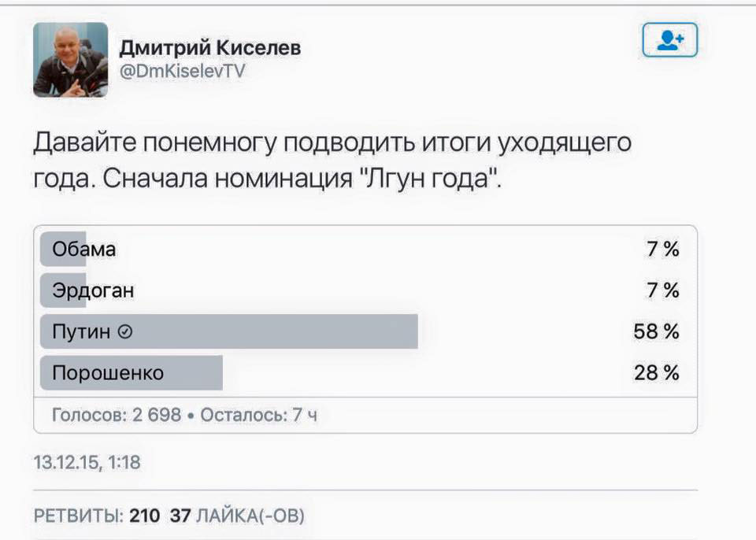Viewport: 756px width, 540px height.
Task: Click the Осталось: 7 ч time remaining
Action: (259, 414)
